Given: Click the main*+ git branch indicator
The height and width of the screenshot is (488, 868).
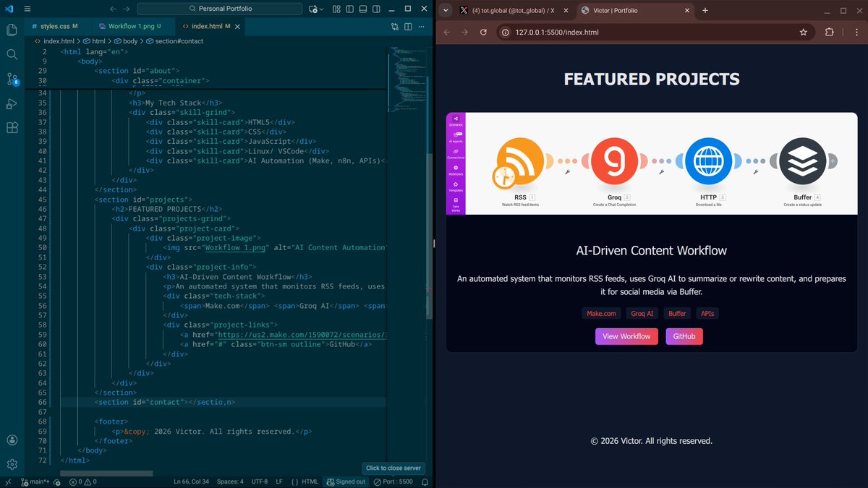Looking at the screenshot, I should [x=36, y=481].
